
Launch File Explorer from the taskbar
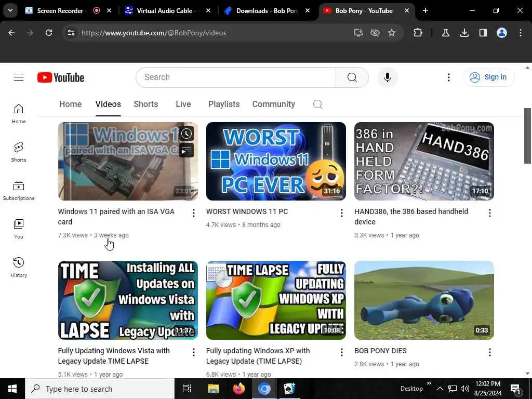(213, 389)
